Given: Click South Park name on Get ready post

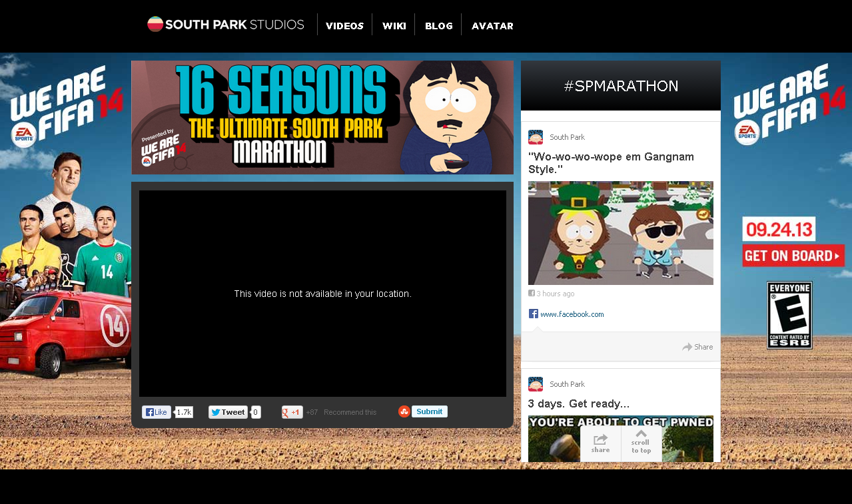Looking at the screenshot, I should pyautogui.click(x=567, y=384).
